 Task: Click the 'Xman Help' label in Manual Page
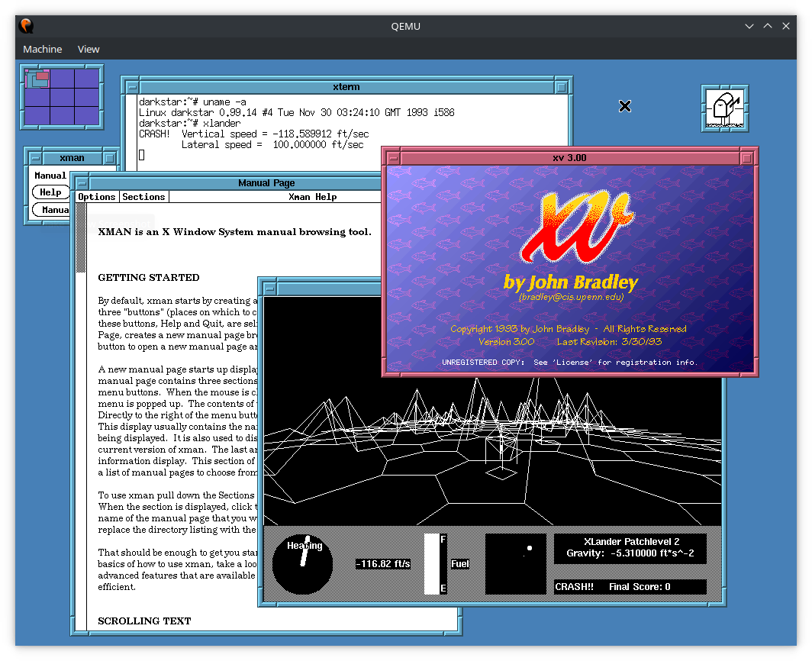coord(312,197)
